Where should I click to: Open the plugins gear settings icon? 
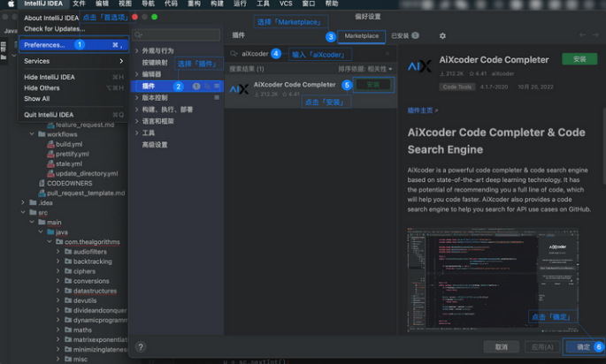point(442,36)
